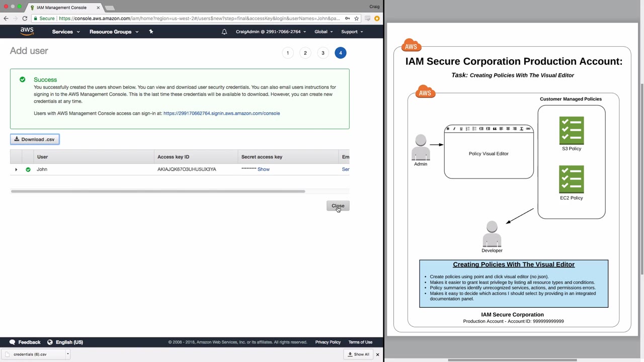Reload the IAM console page

point(25,19)
